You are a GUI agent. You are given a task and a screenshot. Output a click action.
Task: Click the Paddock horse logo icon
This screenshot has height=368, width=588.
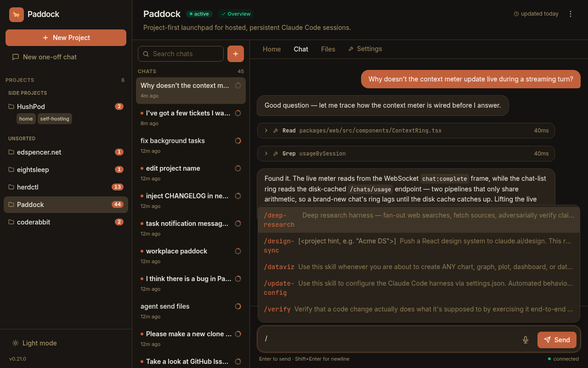tap(17, 15)
